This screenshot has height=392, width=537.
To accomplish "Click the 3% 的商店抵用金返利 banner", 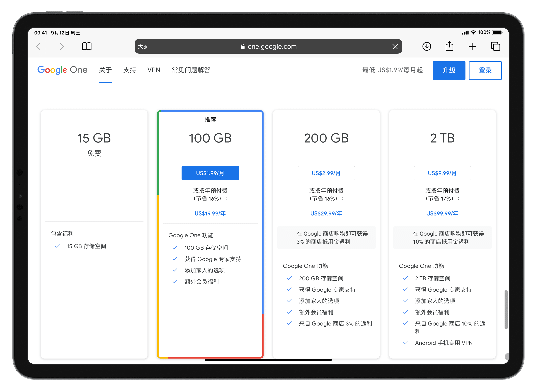I will point(326,238).
